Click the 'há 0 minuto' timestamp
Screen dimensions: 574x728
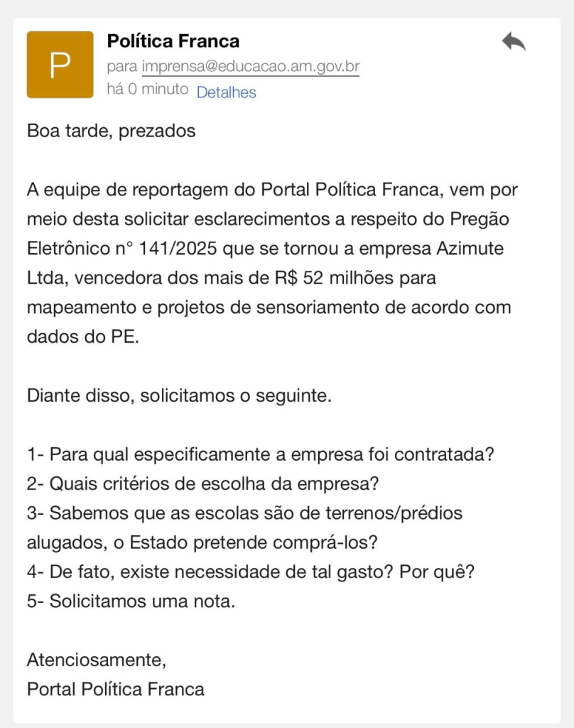(x=147, y=90)
